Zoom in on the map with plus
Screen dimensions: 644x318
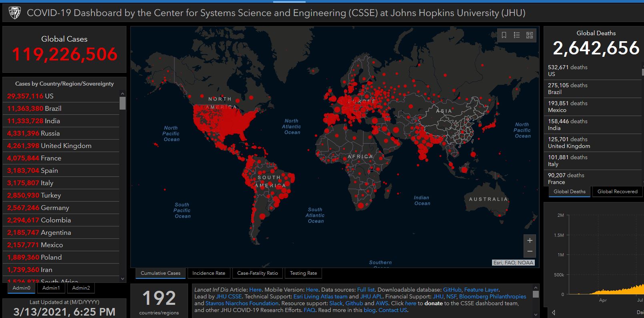530,240
